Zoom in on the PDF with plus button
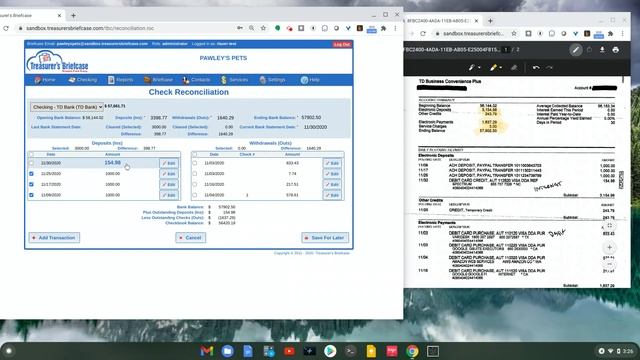This screenshot has width=640, height=360. 609,247
